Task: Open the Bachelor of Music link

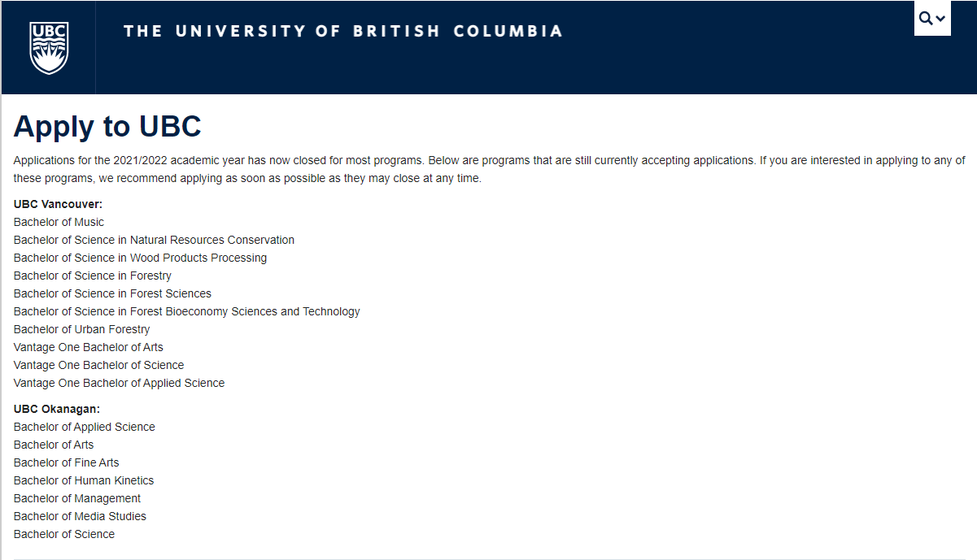Action: click(x=59, y=222)
